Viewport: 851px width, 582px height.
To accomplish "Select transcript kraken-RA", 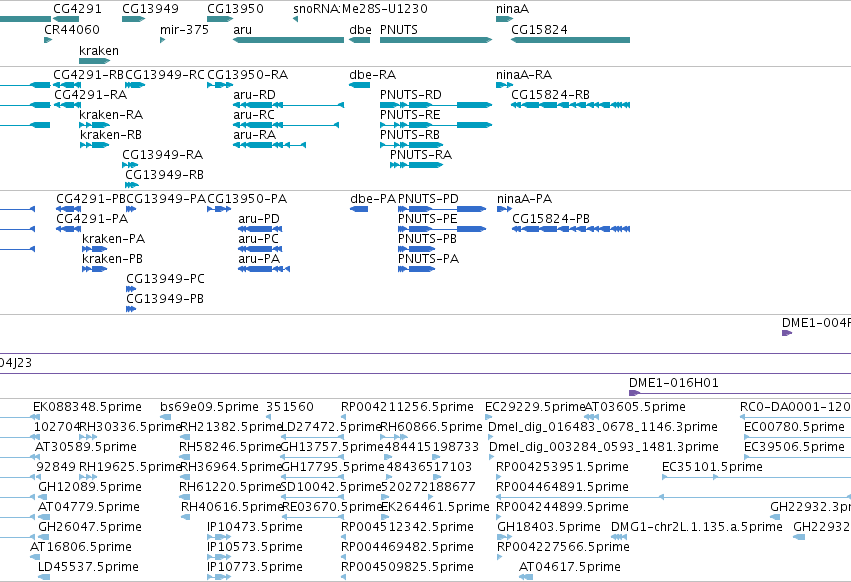I will coord(94,125).
